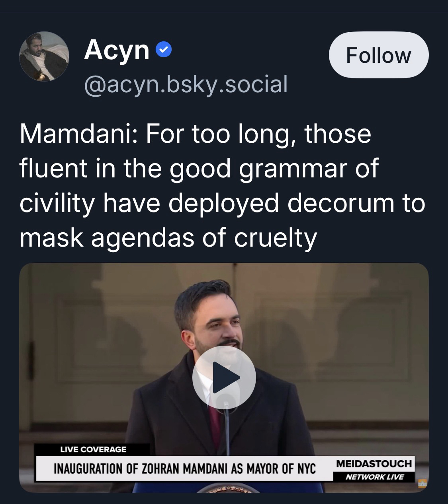Open the @acyn.bsky.social handle link

(x=186, y=84)
